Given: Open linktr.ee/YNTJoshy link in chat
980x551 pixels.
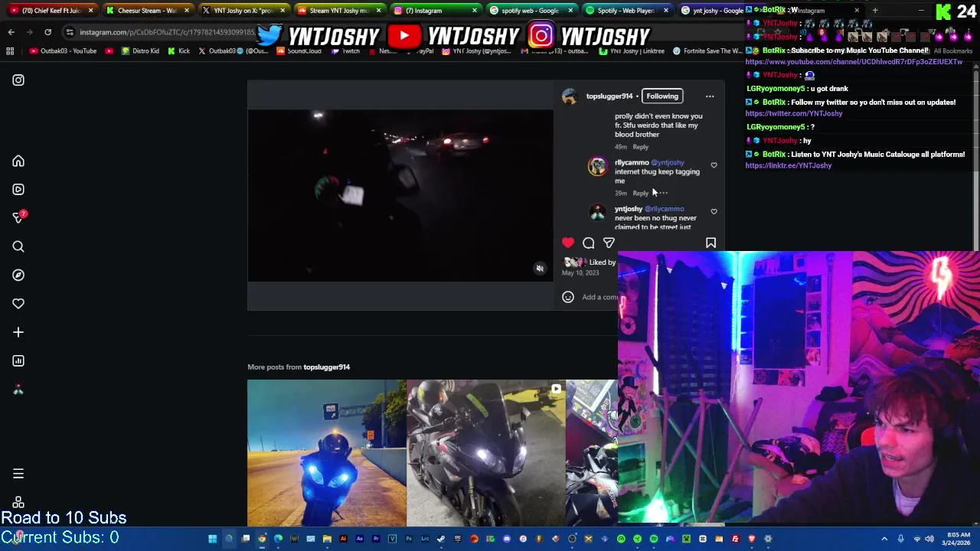Looking at the screenshot, I should [x=788, y=165].
